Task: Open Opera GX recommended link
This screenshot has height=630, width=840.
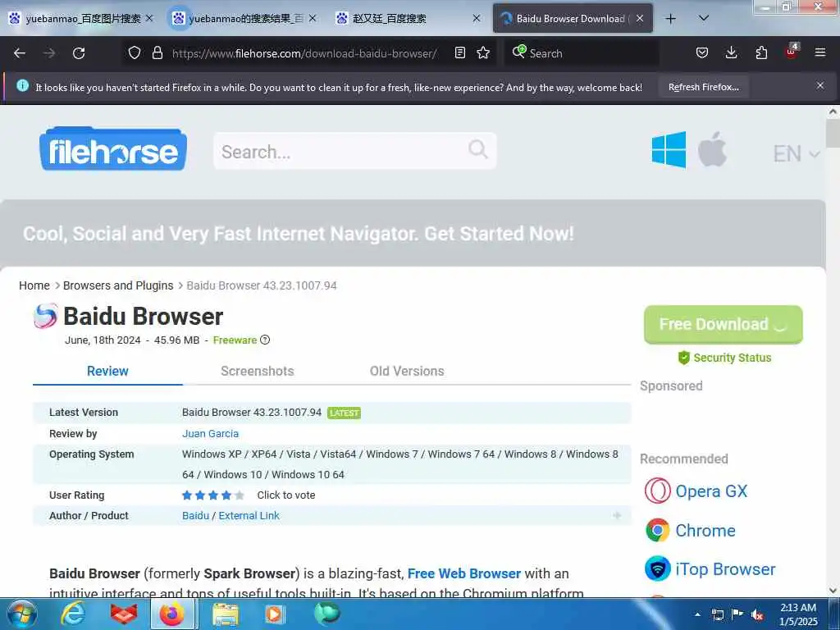Action: pyautogui.click(x=696, y=491)
